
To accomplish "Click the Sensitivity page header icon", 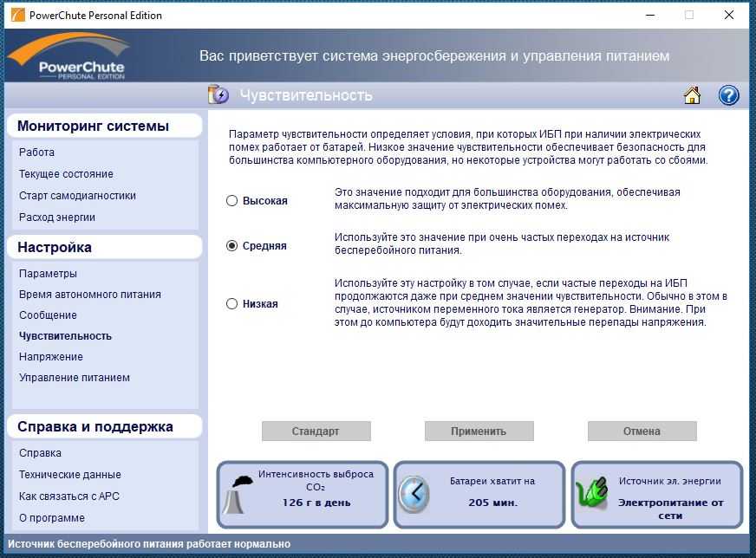I will pos(218,95).
